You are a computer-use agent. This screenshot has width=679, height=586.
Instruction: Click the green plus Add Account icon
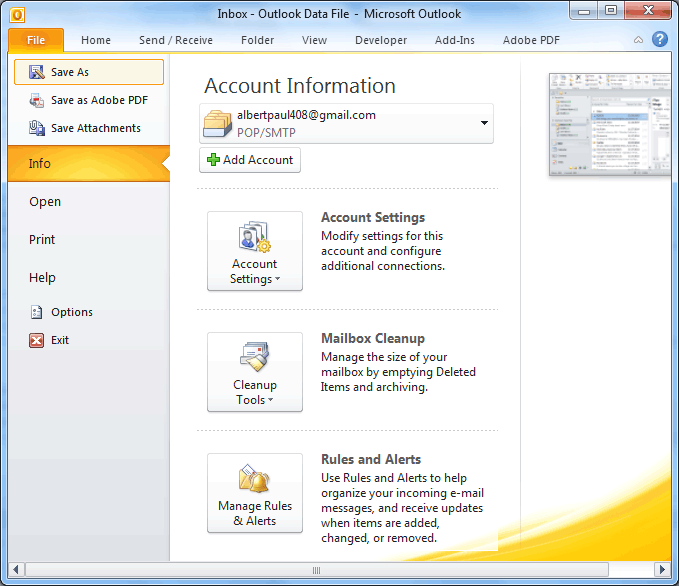point(213,160)
